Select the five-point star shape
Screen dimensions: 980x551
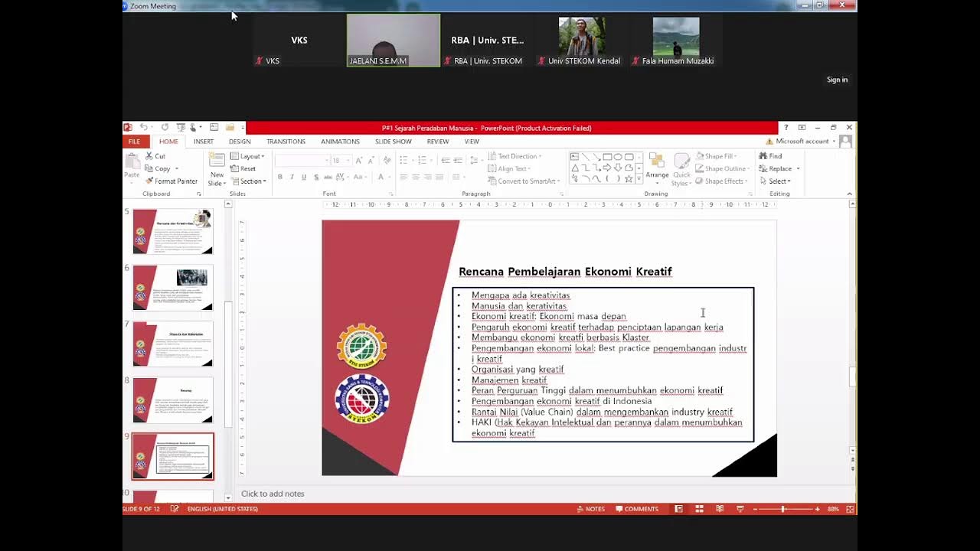(x=629, y=178)
